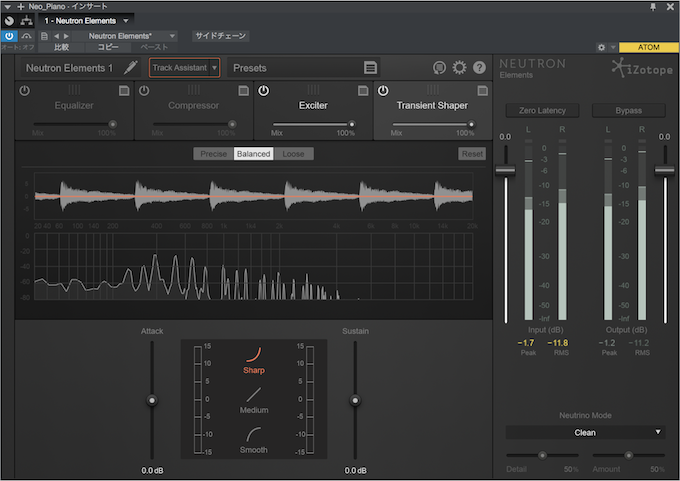Click the Sustain 0.0 dB value field

(356, 470)
